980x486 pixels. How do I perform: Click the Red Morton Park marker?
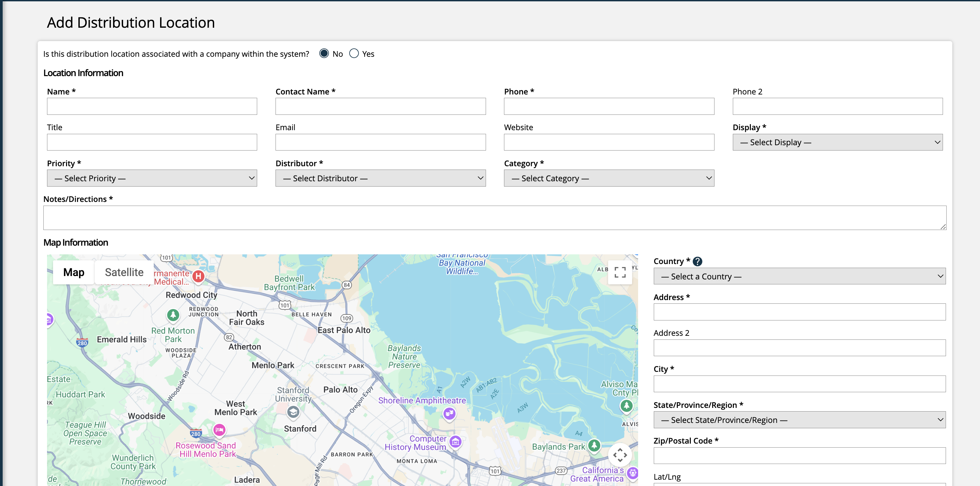click(173, 315)
